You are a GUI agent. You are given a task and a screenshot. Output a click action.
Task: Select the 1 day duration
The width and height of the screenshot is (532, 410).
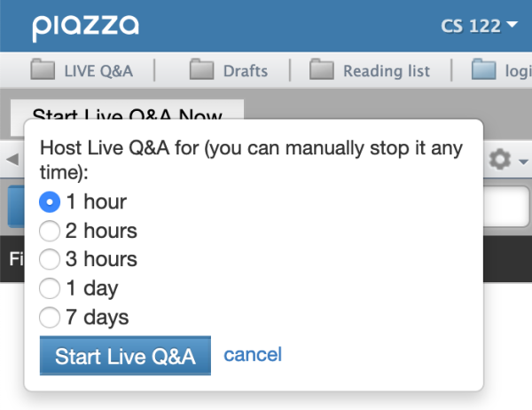tap(51, 288)
